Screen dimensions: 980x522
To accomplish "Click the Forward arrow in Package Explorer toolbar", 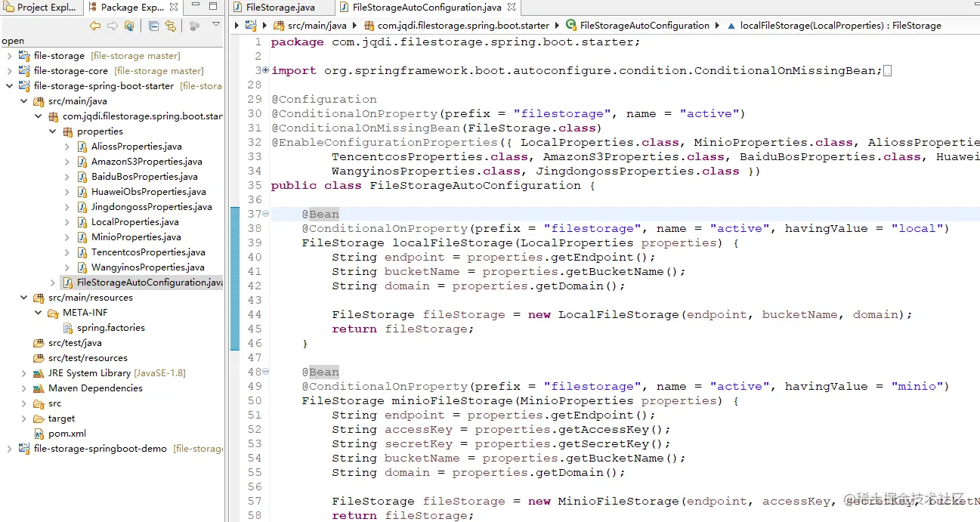I will click(x=112, y=26).
